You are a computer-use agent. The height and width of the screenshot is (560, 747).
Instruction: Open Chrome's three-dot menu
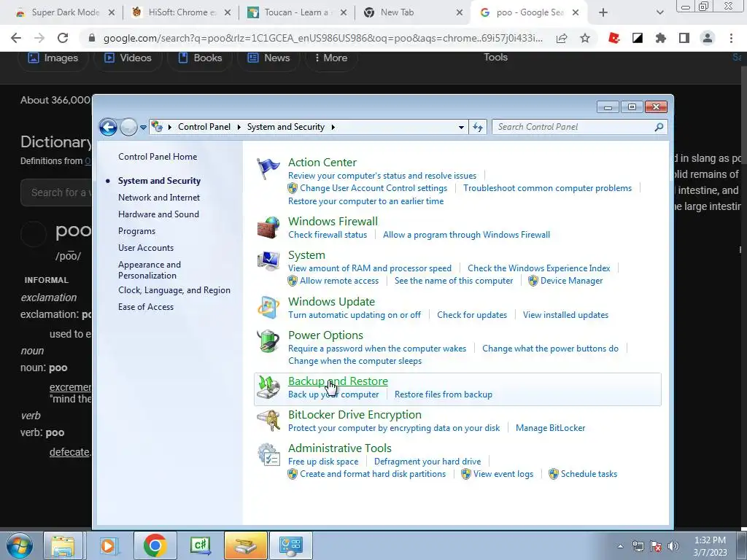pyautogui.click(x=731, y=38)
